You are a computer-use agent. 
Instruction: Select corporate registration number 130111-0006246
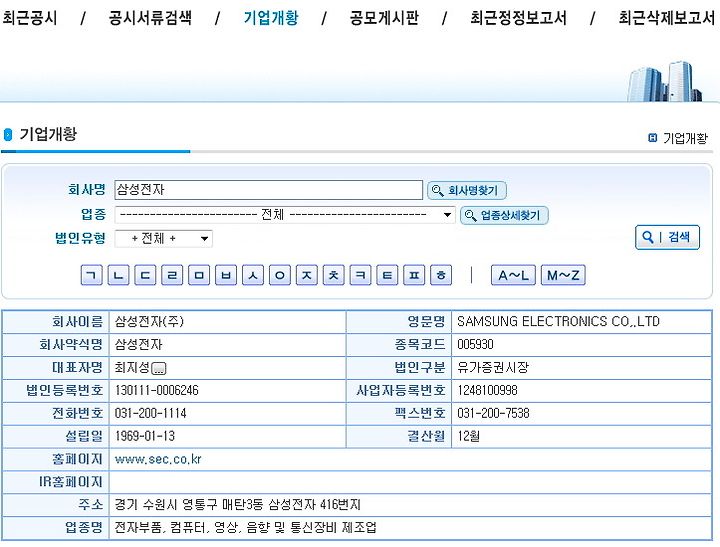(157, 390)
